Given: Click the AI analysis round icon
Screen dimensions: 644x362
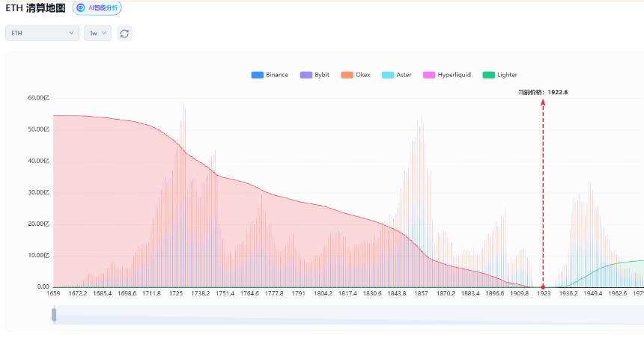Looking at the screenshot, I should (81, 7).
